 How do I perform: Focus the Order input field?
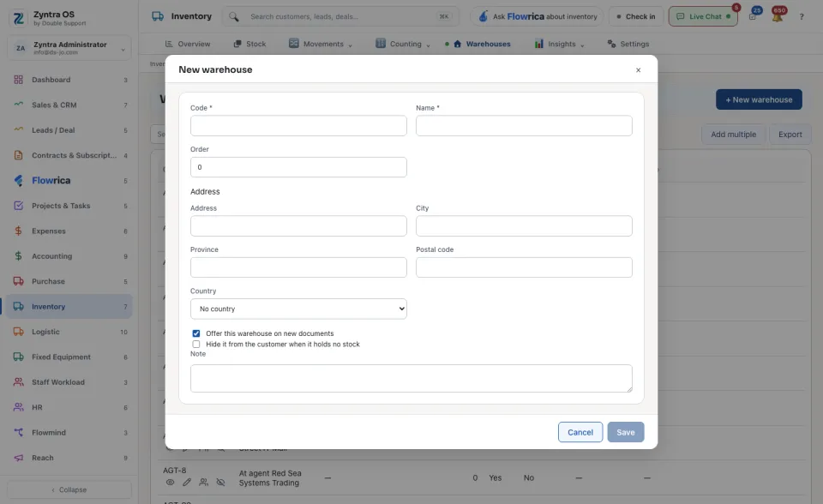(x=298, y=167)
